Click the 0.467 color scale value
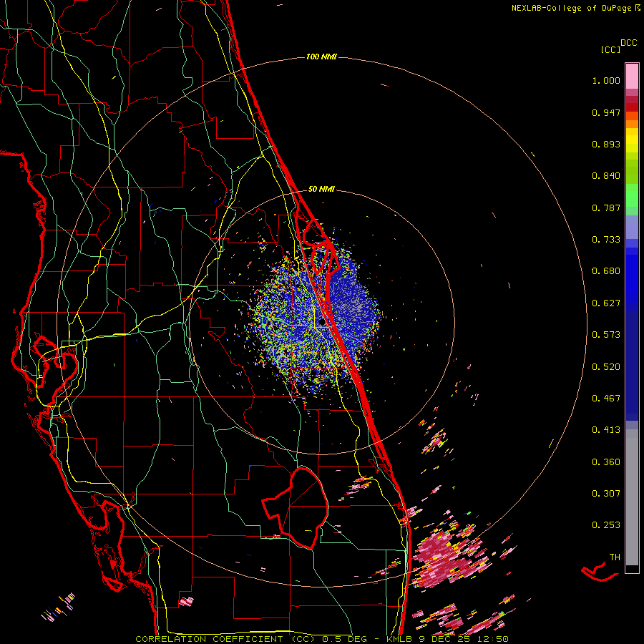 (606, 399)
